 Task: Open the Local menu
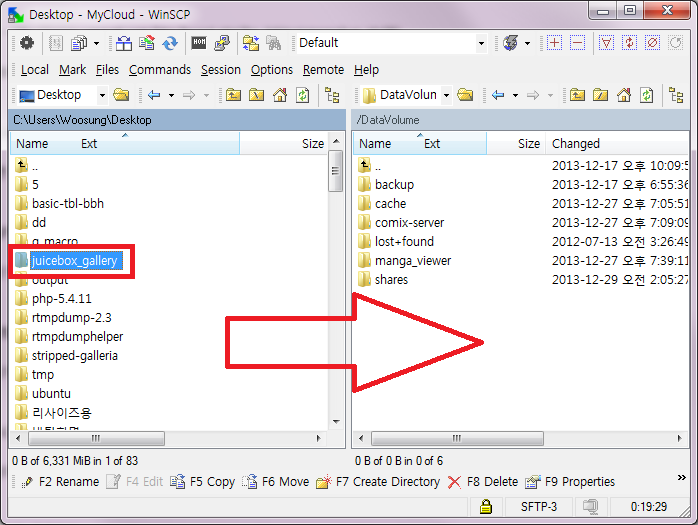click(x=35, y=70)
